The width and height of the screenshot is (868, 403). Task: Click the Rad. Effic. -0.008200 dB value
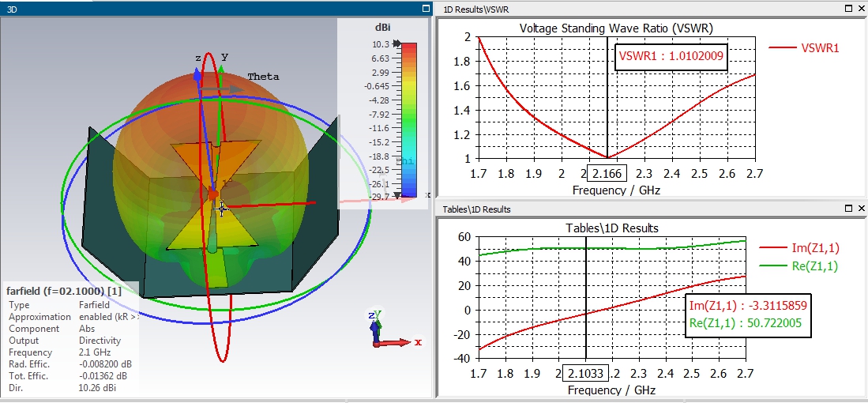coord(105,363)
